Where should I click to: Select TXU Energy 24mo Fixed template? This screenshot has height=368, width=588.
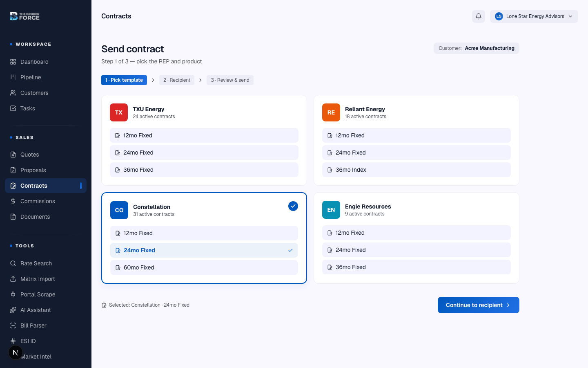(204, 153)
